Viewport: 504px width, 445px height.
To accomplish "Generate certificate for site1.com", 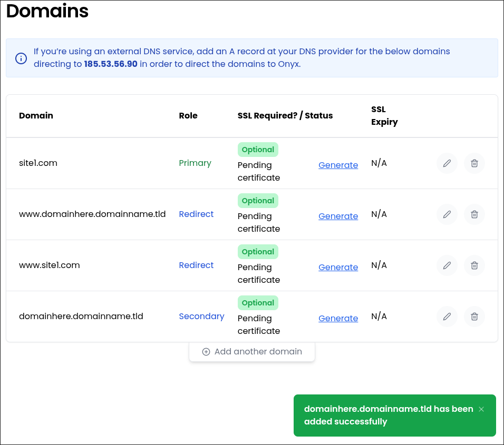I will [x=338, y=165].
